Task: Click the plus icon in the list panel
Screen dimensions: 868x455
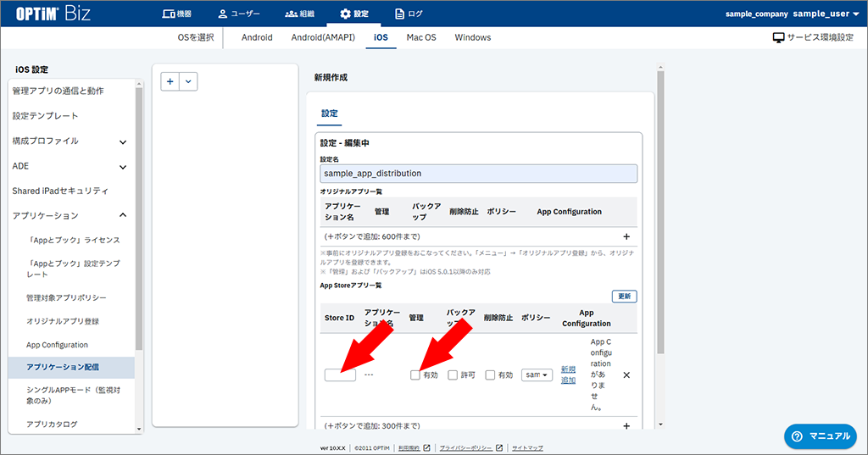Action: click(170, 81)
